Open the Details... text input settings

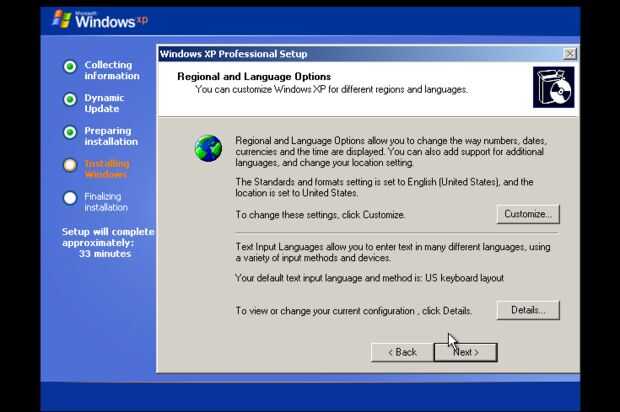(x=528, y=310)
